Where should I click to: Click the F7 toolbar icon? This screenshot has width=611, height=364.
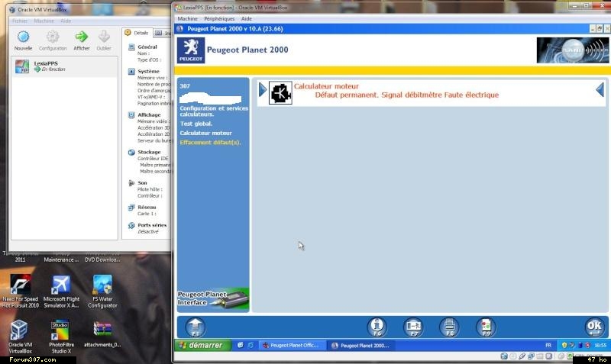click(412, 326)
